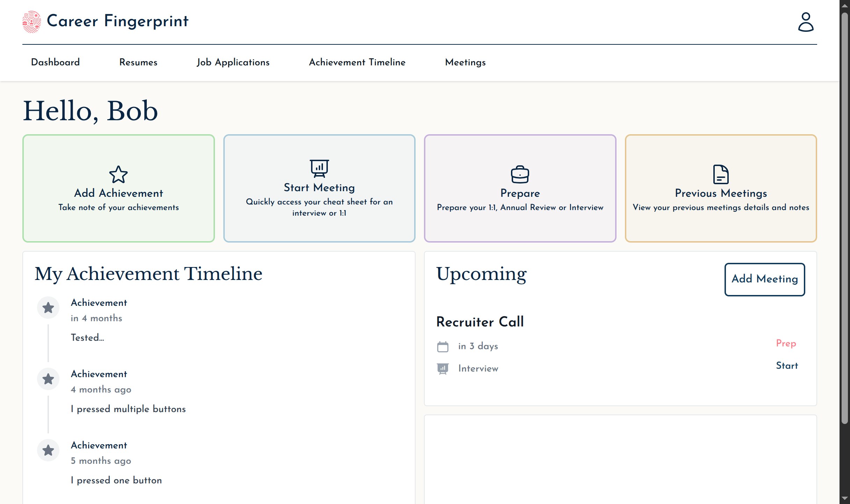Open Job Applications nav item
This screenshot has height=504, width=850.
click(x=233, y=62)
